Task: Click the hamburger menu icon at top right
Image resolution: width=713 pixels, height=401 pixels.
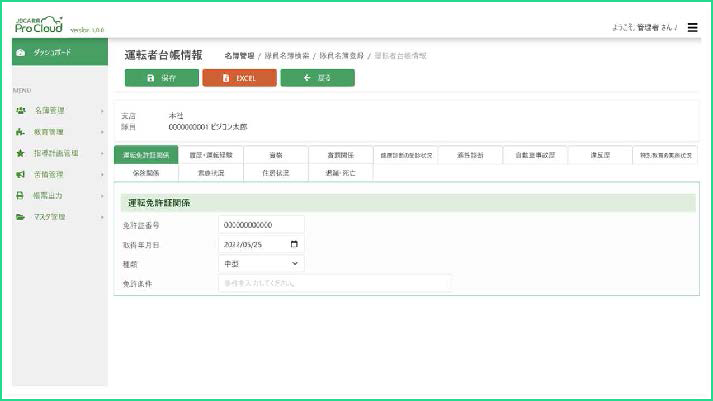Action: tap(692, 27)
